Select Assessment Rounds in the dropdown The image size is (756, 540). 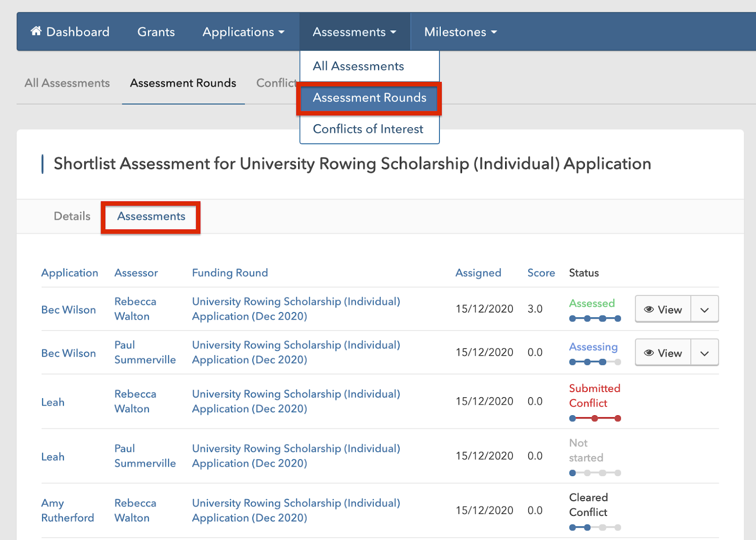[369, 98]
